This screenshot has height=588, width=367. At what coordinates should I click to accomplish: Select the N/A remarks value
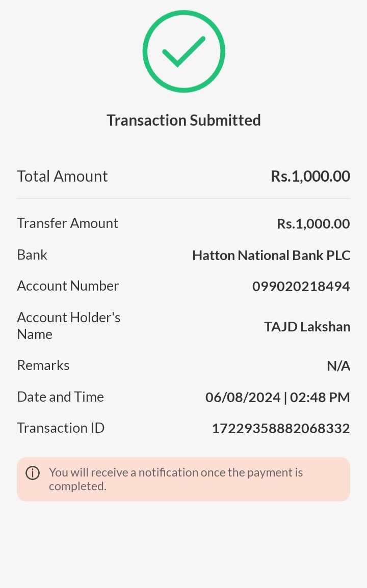338,366
